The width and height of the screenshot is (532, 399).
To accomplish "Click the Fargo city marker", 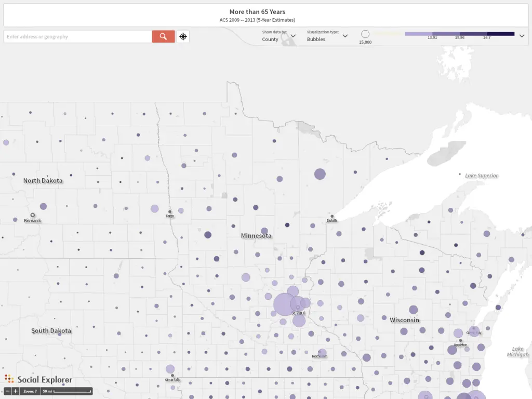I will pos(170,211).
